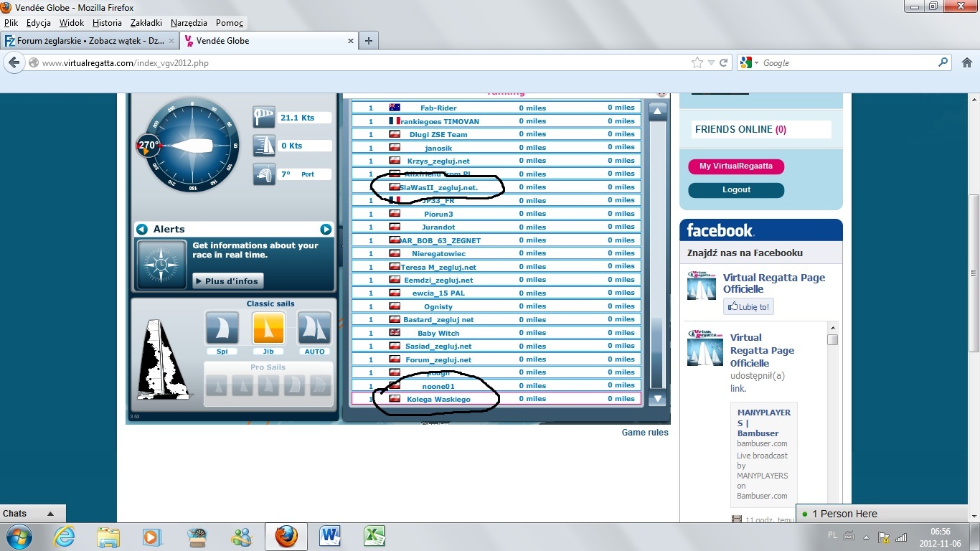Open URL history dropdown arrow
The width and height of the screenshot is (980, 551).
coord(711,63)
